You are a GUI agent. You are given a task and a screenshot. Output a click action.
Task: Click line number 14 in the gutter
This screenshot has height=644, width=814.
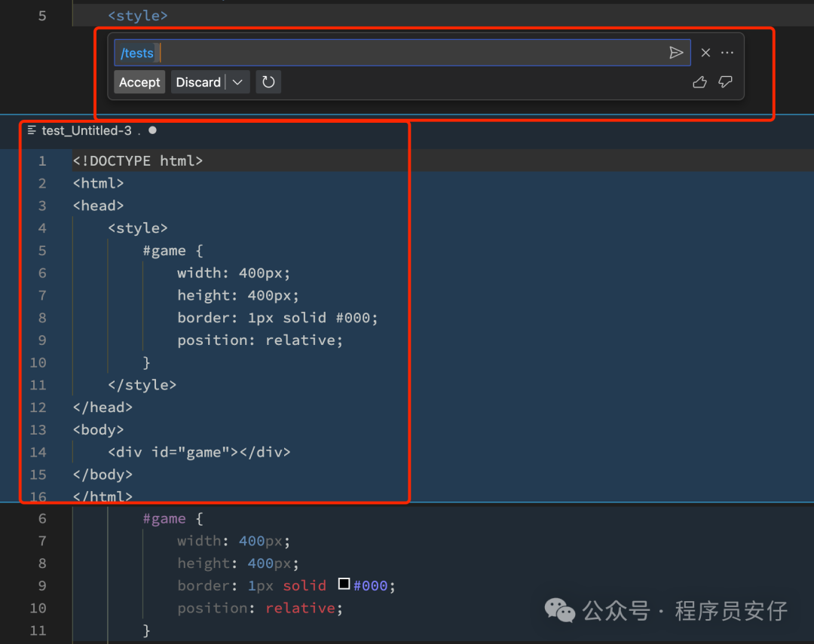[x=38, y=452]
